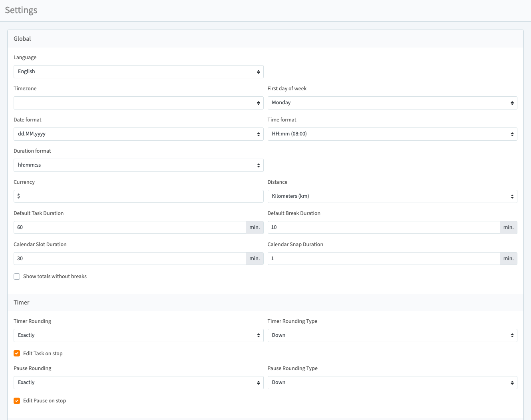The image size is (531, 420).
Task: Expand Timer Rounding Type dropdown
Action: click(392, 335)
